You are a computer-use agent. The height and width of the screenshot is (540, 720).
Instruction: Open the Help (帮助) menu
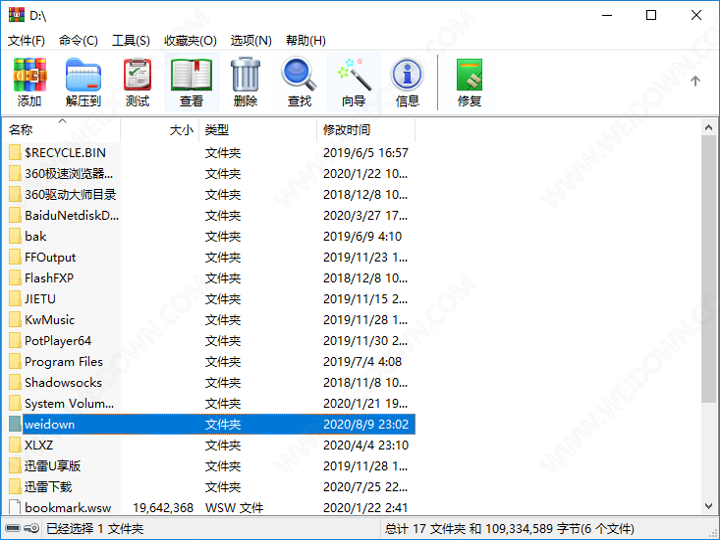click(306, 41)
